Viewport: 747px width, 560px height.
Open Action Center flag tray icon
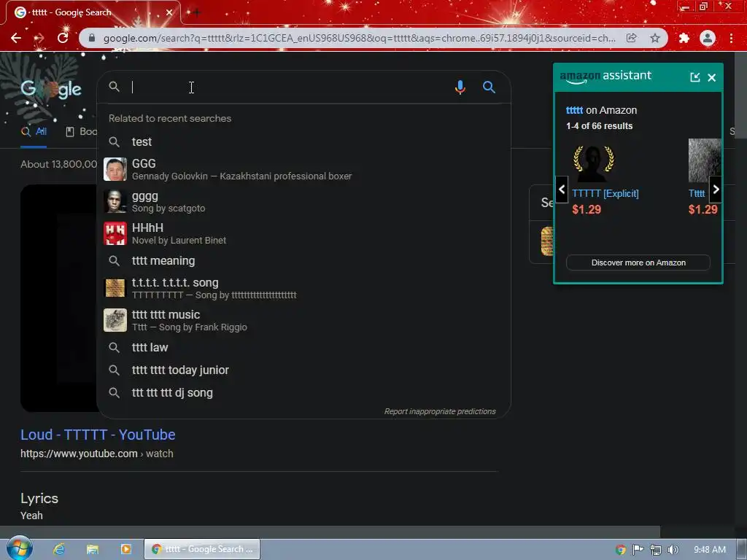[638, 550]
